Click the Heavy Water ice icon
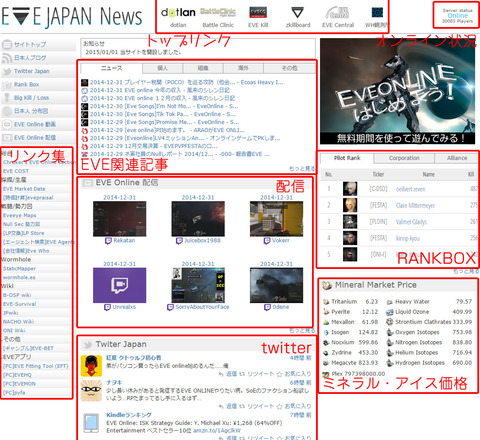 click(390, 302)
